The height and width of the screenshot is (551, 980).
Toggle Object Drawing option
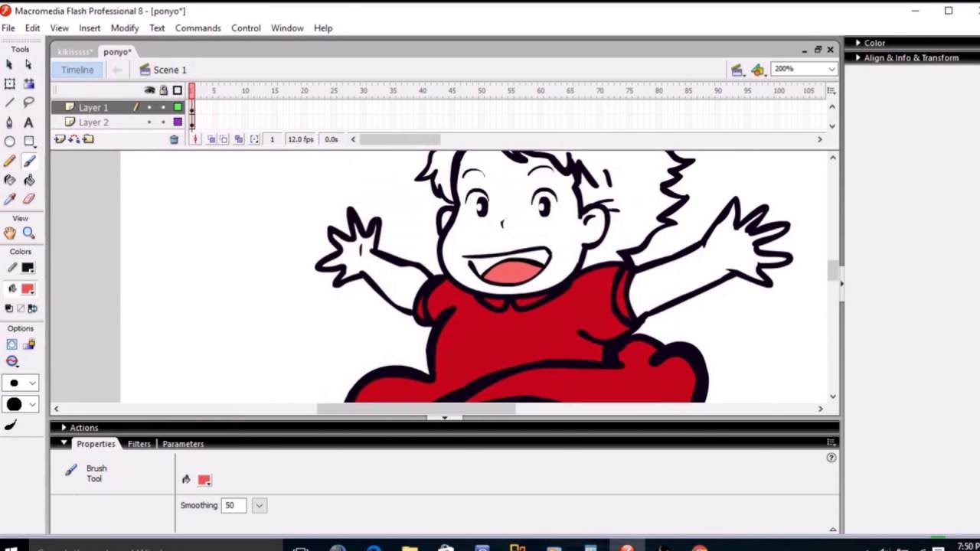pos(11,344)
